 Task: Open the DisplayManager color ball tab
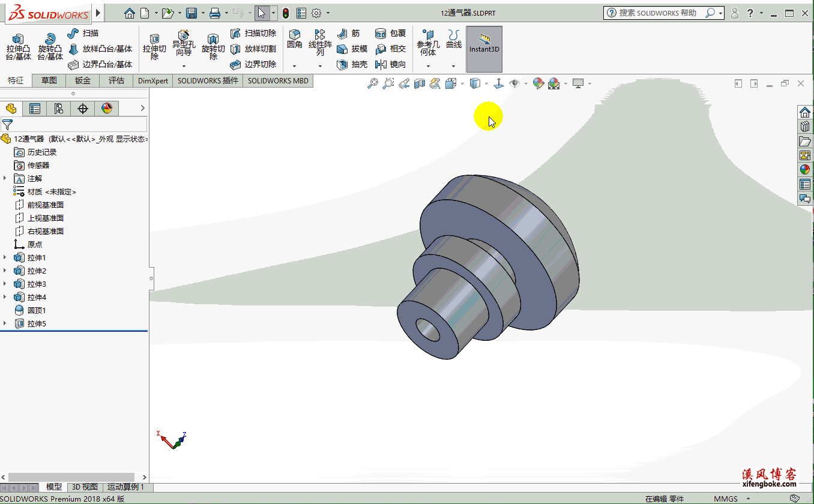pyautogui.click(x=106, y=109)
